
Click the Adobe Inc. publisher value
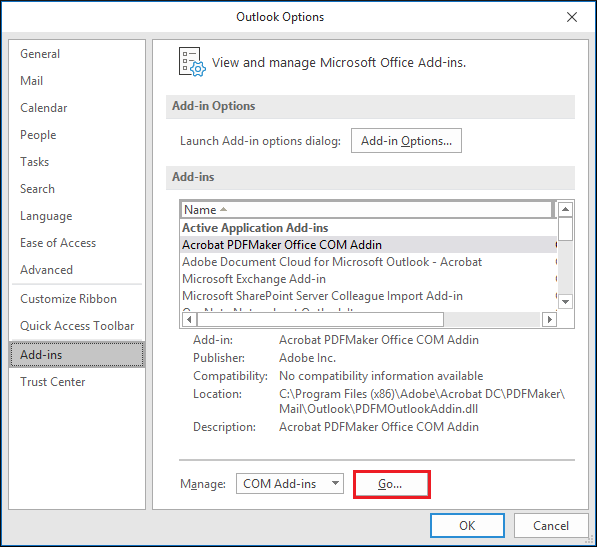pos(307,358)
